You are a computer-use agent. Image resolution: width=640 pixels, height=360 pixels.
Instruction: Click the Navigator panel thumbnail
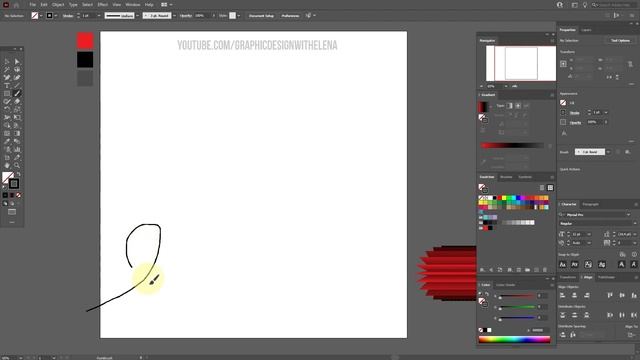[520, 63]
